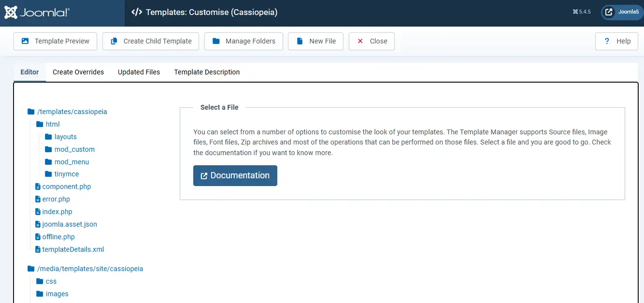644x303 pixels.
Task: Click the red X Close icon
Action: click(x=360, y=41)
